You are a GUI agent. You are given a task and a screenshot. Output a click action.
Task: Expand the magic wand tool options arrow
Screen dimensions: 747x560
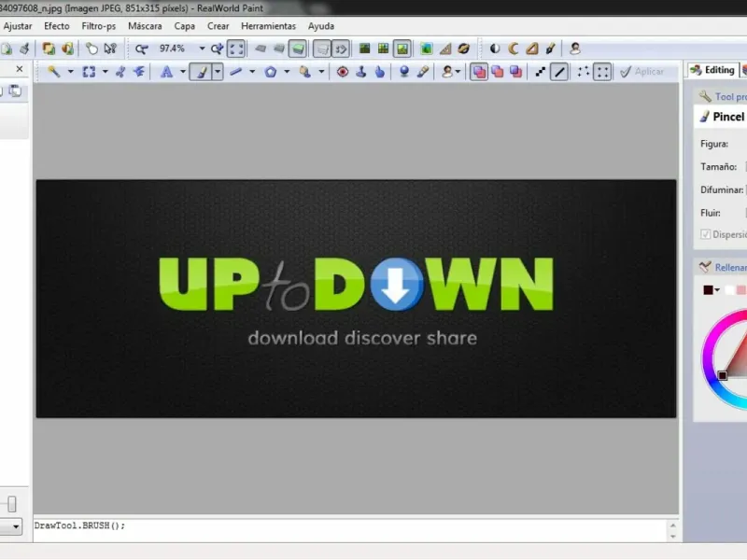click(71, 72)
